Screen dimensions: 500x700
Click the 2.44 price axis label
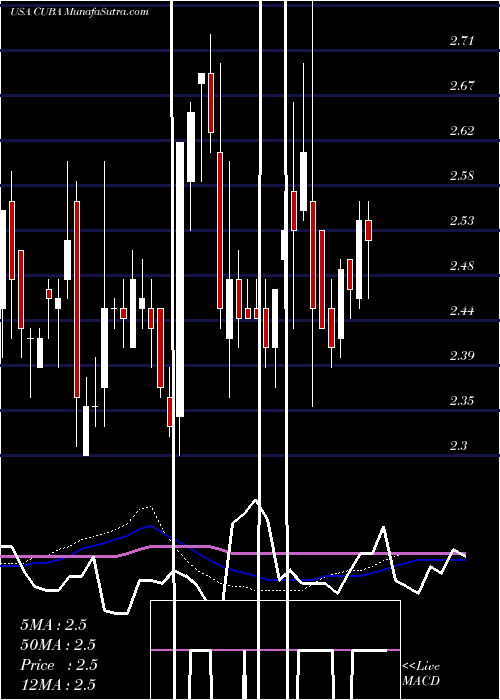(462, 311)
